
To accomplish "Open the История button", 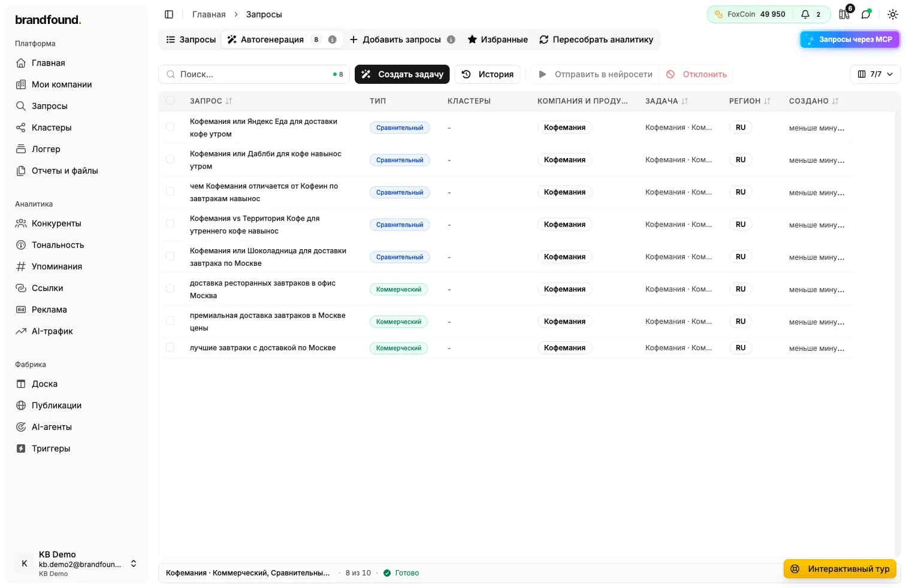I will pos(487,74).
